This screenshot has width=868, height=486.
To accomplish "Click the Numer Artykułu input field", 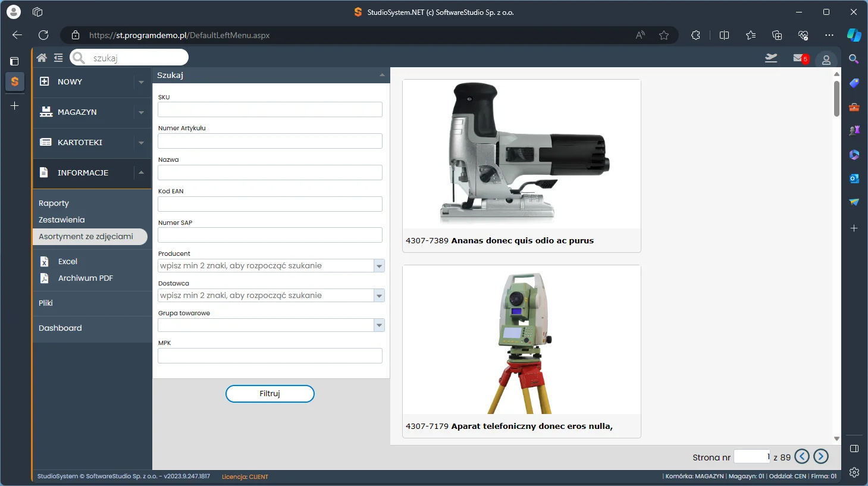I will (x=270, y=141).
